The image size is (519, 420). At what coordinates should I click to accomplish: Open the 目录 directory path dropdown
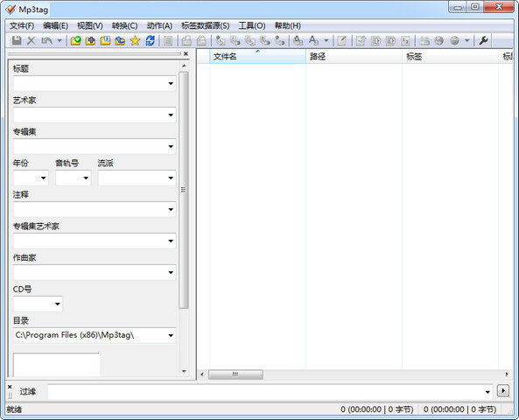[171, 335]
